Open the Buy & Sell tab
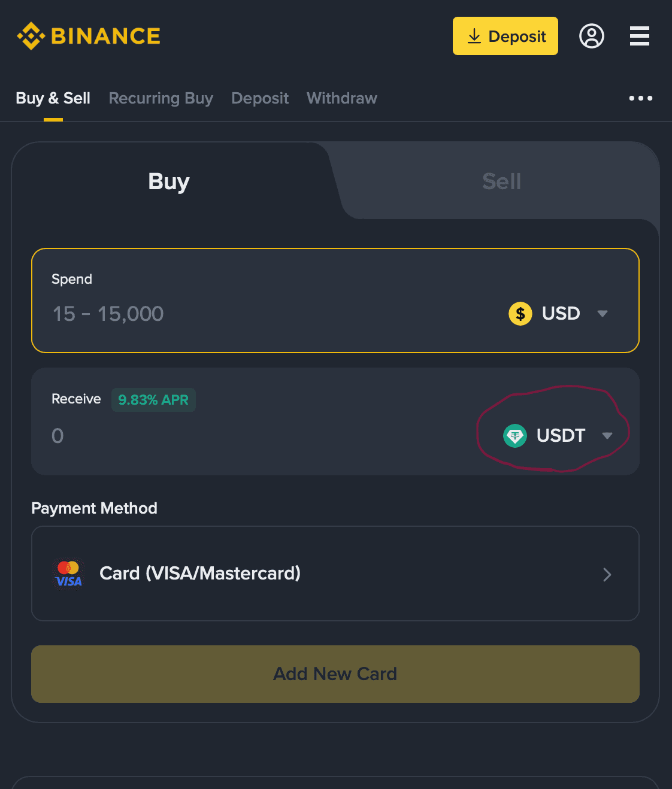 click(x=53, y=98)
